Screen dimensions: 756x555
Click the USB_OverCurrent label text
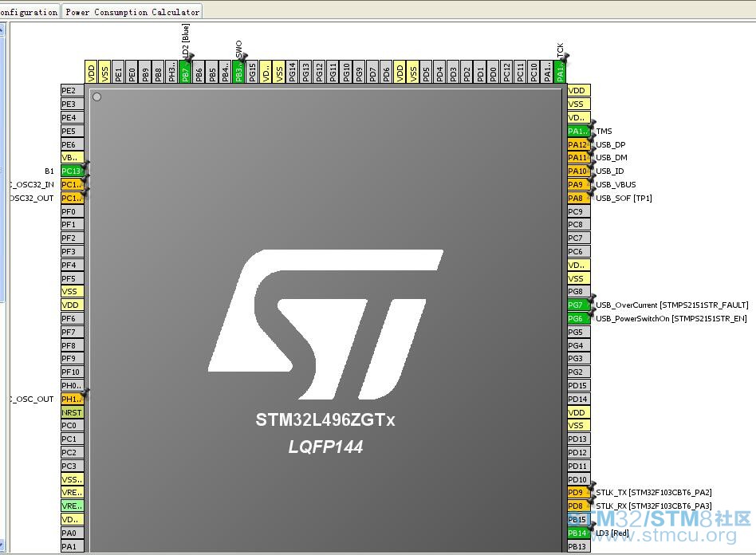[x=672, y=305]
